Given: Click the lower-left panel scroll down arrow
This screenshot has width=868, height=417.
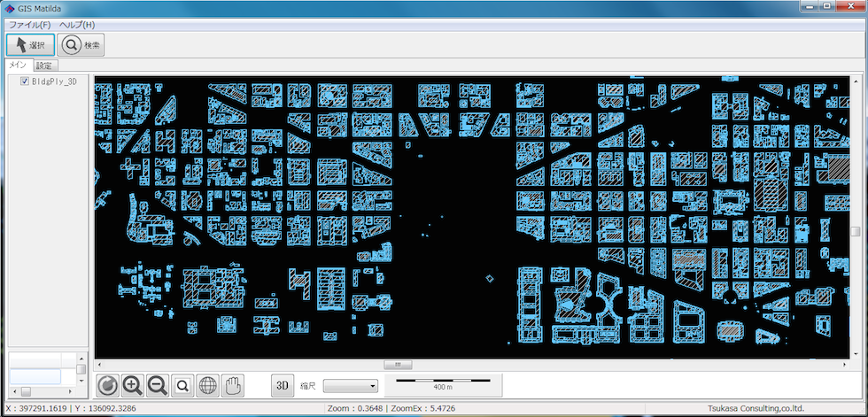Looking at the screenshot, I should click(81, 381).
